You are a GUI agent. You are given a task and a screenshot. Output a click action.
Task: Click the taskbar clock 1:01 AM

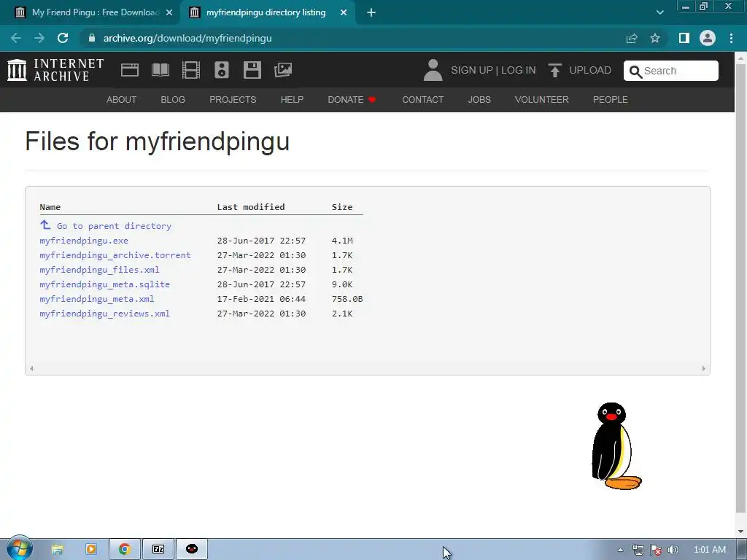(710, 550)
